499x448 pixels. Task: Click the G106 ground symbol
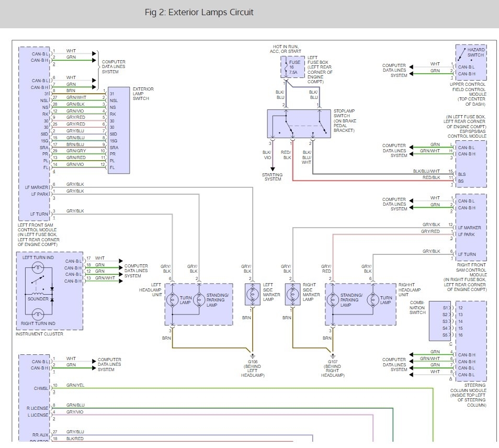(x=252, y=354)
